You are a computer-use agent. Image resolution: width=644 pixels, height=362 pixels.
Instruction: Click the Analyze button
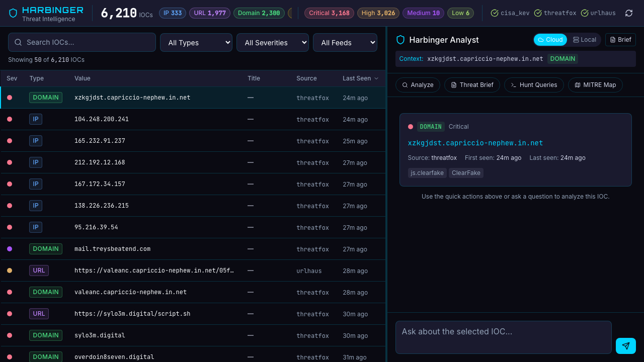(418, 85)
